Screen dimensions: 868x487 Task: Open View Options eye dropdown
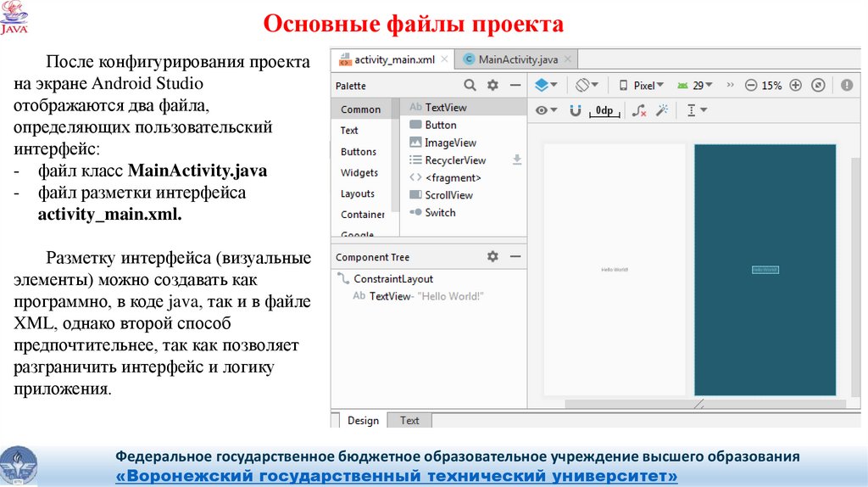[547, 110]
